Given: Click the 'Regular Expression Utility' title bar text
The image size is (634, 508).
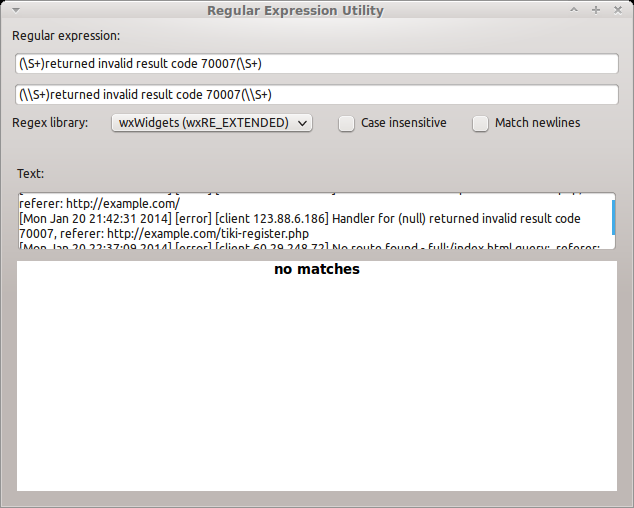Looking at the screenshot, I should pos(295,10).
